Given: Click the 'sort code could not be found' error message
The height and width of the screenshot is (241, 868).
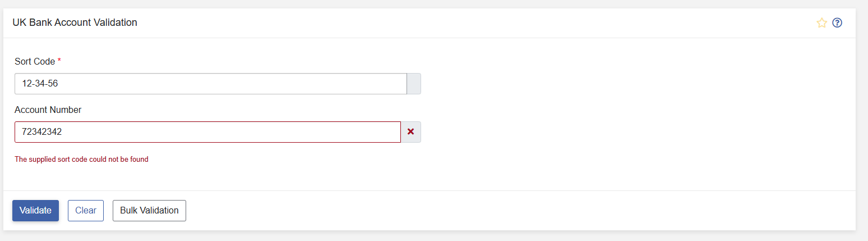Looking at the screenshot, I should point(81,160).
